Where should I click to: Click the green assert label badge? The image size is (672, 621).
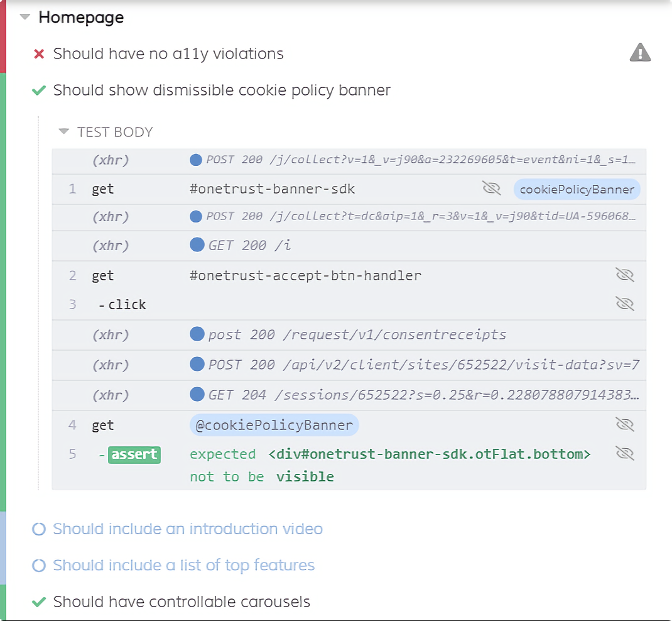(134, 454)
